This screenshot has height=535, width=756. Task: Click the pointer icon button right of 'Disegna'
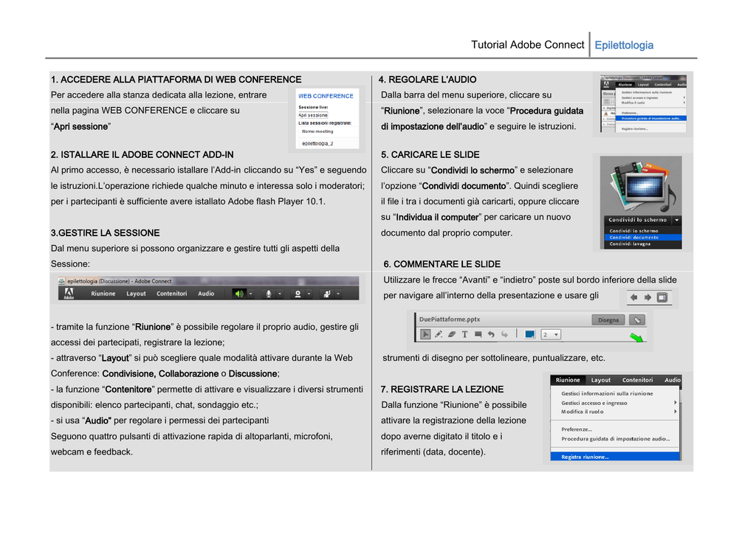click(637, 320)
